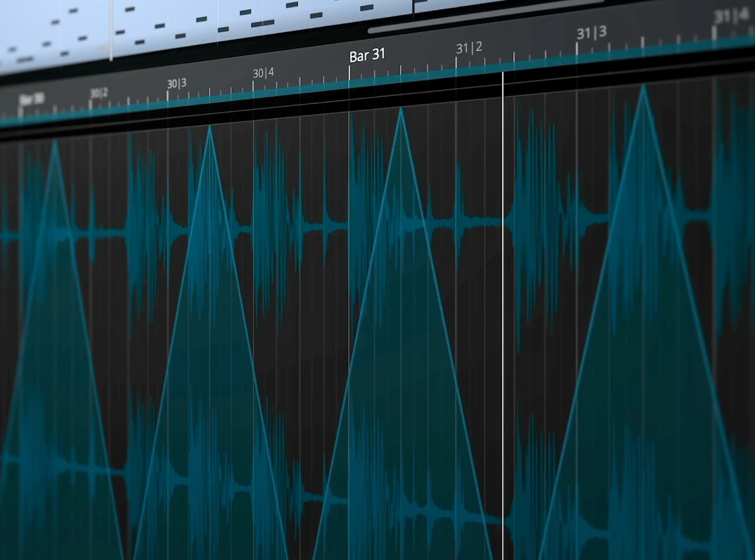Viewport: 755px width, 560px height.
Task: Click the blurred Bar 30 ruler label
Action: tap(32, 99)
